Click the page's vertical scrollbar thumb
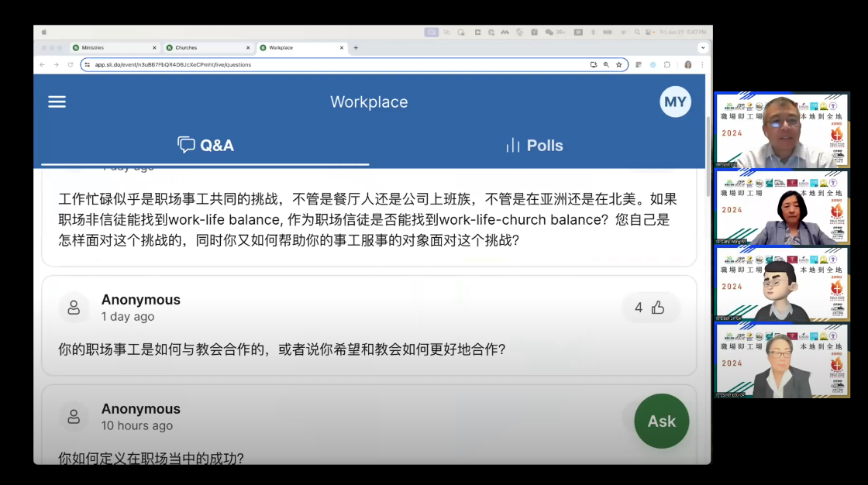Image resolution: width=868 pixels, height=485 pixels. point(708,157)
